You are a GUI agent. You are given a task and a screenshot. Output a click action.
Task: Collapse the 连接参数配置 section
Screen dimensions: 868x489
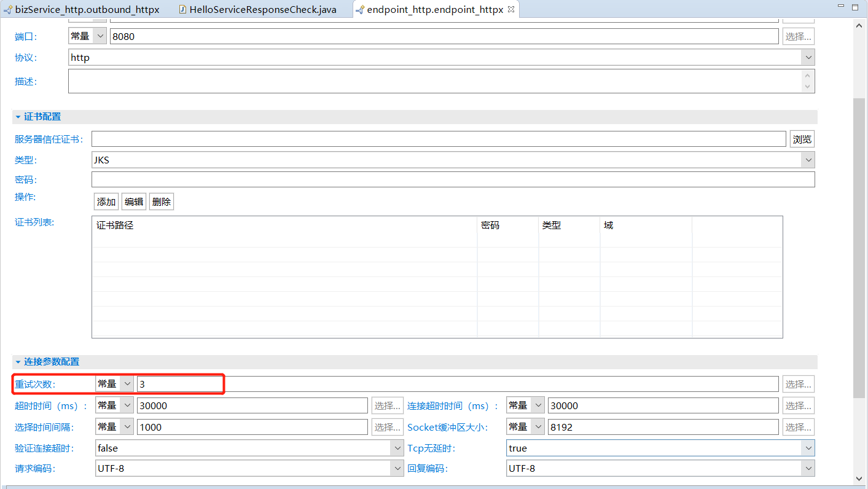18,362
